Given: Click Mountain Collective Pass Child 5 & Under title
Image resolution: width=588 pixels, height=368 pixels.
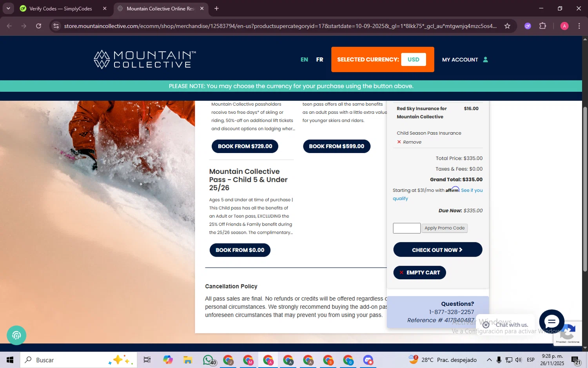Looking at the screenshot, I should coord(248,180).
